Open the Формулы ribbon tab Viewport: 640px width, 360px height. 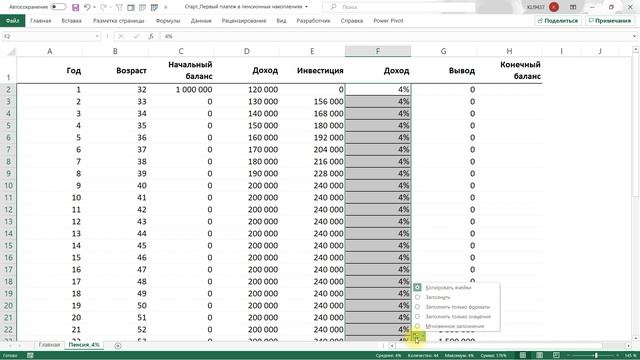168,21
